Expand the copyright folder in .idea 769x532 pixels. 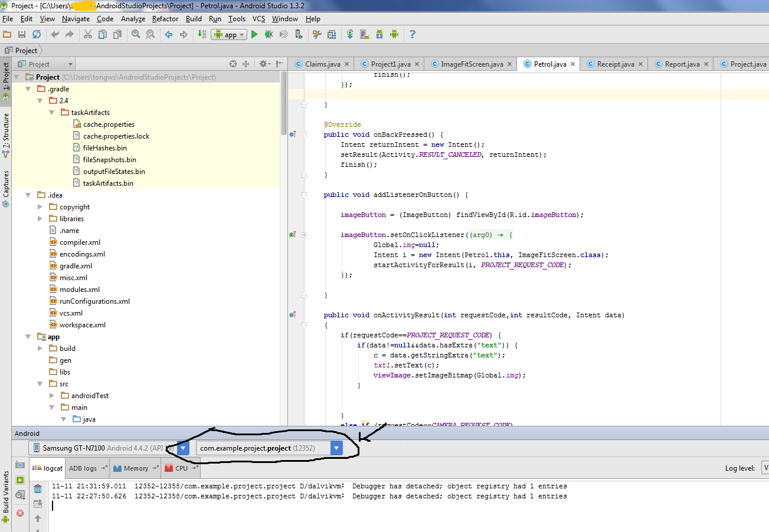click(x=40, y=207)
